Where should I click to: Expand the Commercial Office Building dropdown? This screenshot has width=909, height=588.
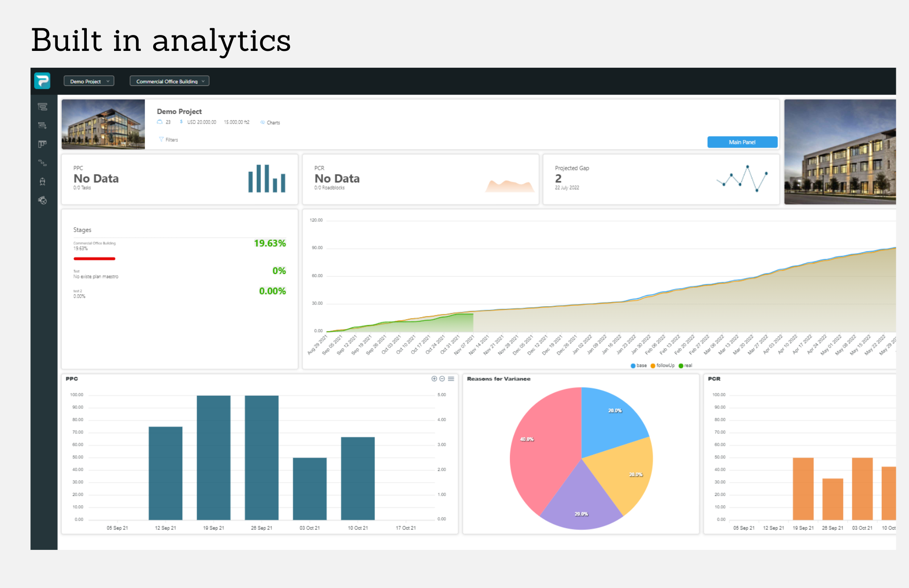(x=170, y=81)
